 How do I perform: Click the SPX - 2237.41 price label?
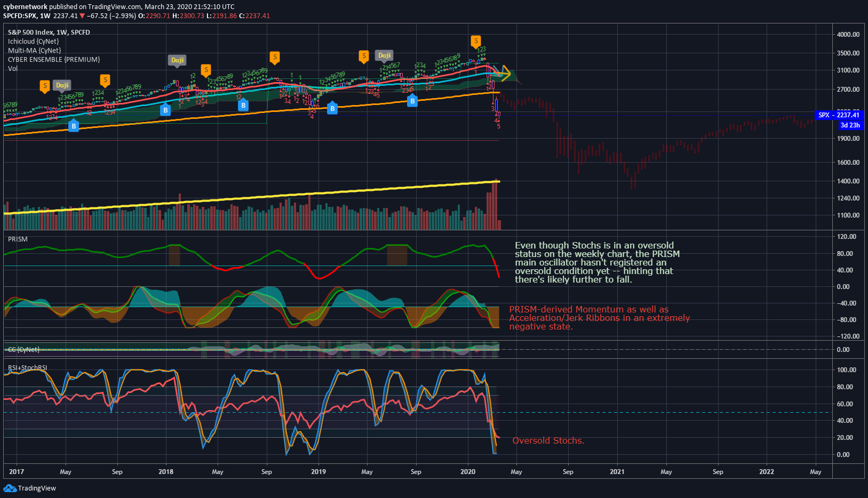coord(839,115)
